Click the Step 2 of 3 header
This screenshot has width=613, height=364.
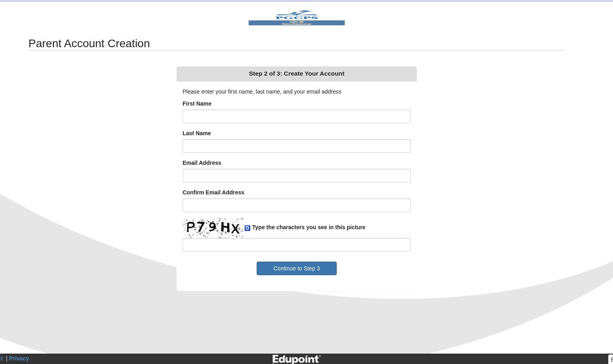(296, 74)
